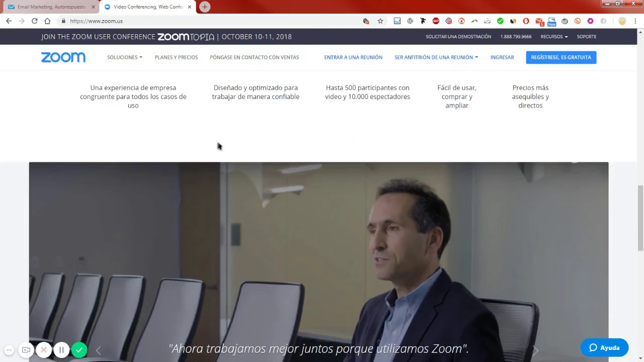Pause the screen recording
644x362 pixels.
61,350
